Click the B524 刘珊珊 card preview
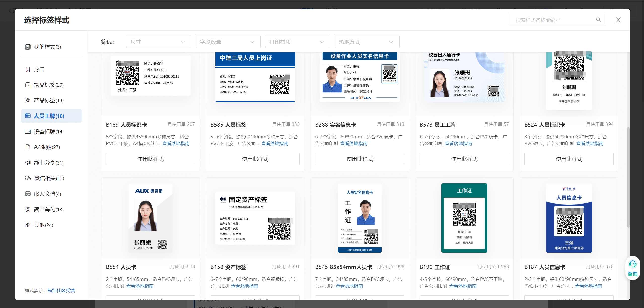Screen dimensions: 644x308 (569, 81)
